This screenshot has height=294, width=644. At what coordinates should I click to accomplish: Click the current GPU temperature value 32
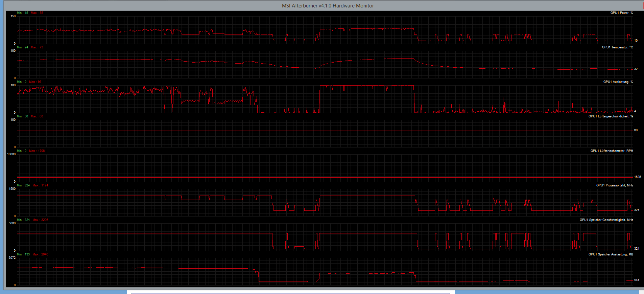pyautogui.click(x=636, y=69)
